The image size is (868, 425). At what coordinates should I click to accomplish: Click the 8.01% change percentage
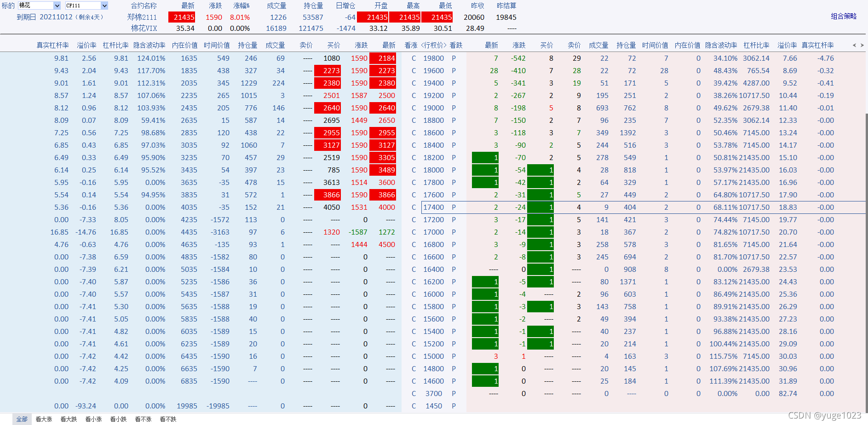click(x=240, y=17)
